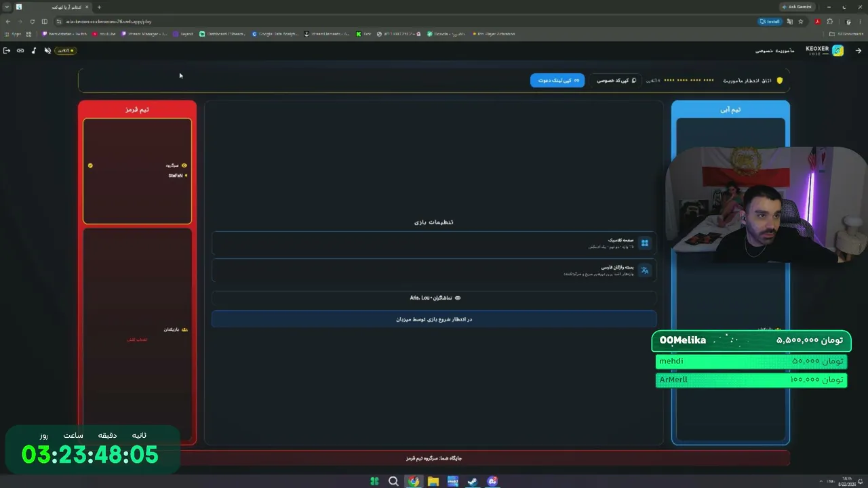
Task: Open the Stream Manager bookmark
Action: (x=144, y=34)
